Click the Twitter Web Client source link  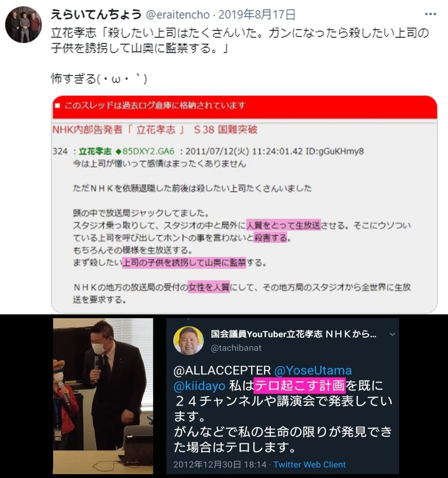(310, 465)
